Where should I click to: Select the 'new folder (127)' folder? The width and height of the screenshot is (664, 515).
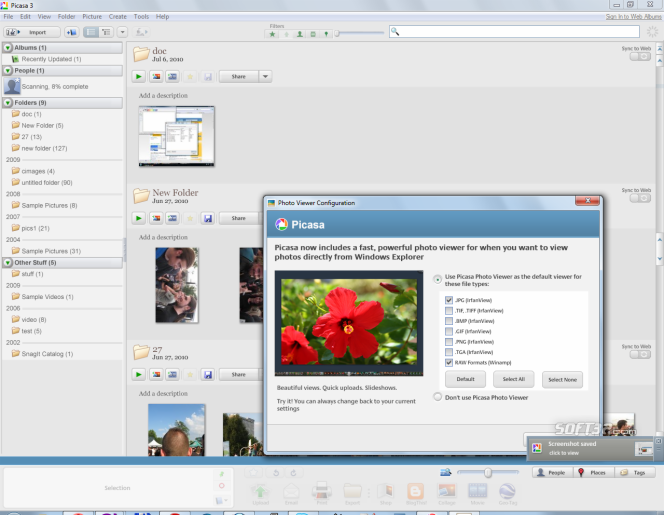[x=44, y=148]
